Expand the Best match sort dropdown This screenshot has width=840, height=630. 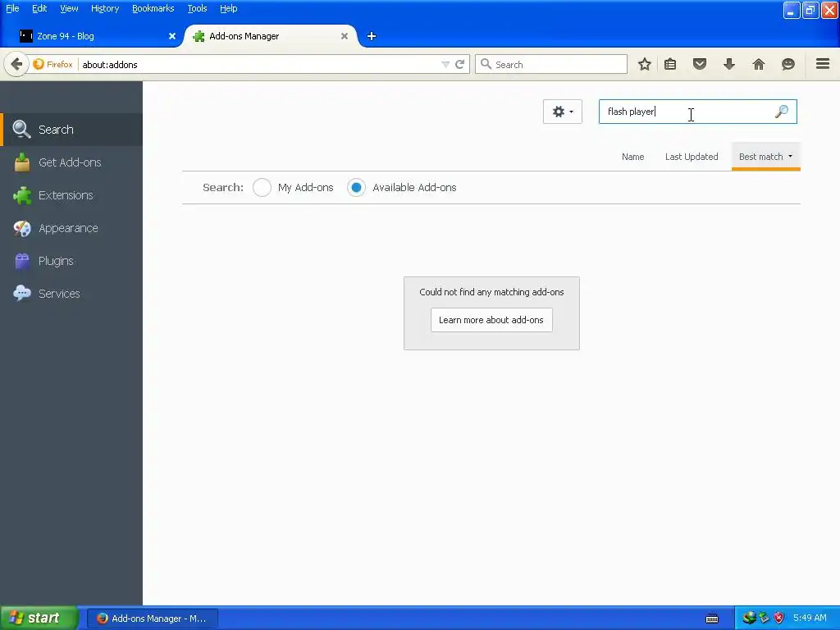(765, 157)
